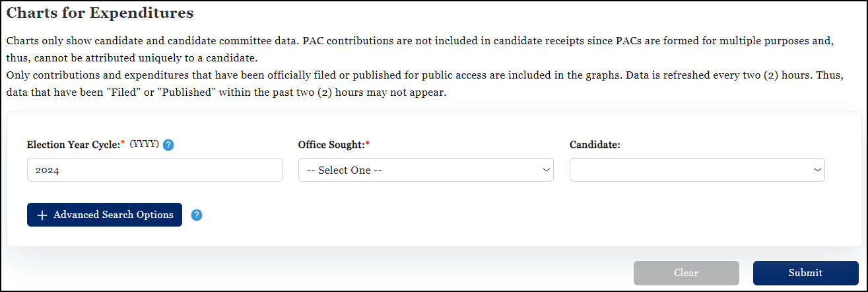Click the Charts for Expenditures heading
Image resolution: width=868 pixels, height=292 pixels.
pyautogui.click(x=100, y=13)
